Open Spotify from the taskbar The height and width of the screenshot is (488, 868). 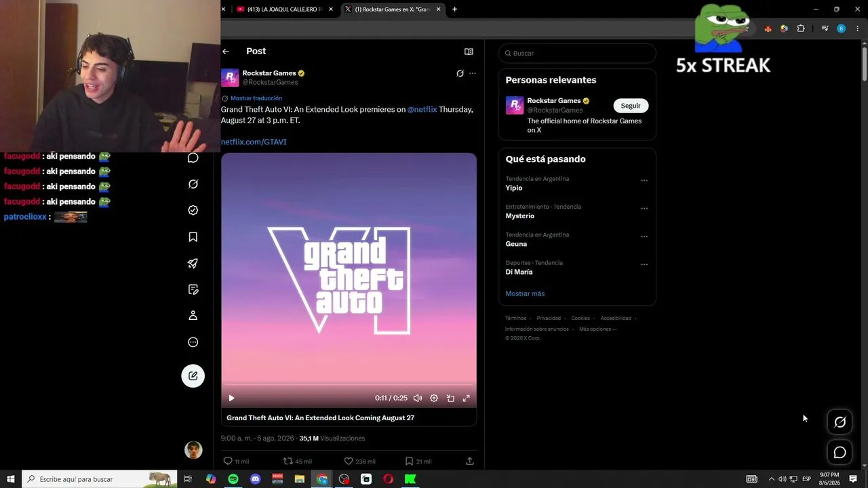click(x=233, y=479)
